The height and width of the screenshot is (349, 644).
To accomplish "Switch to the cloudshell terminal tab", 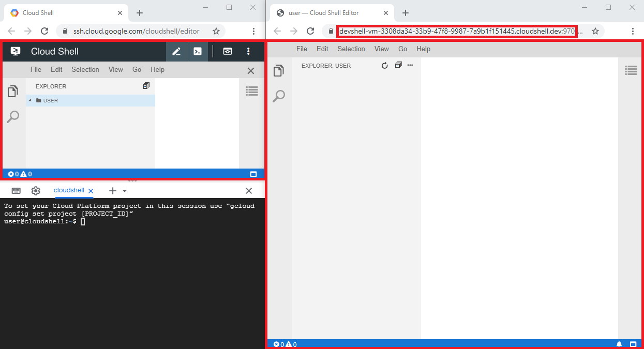I will coord(69,190).
